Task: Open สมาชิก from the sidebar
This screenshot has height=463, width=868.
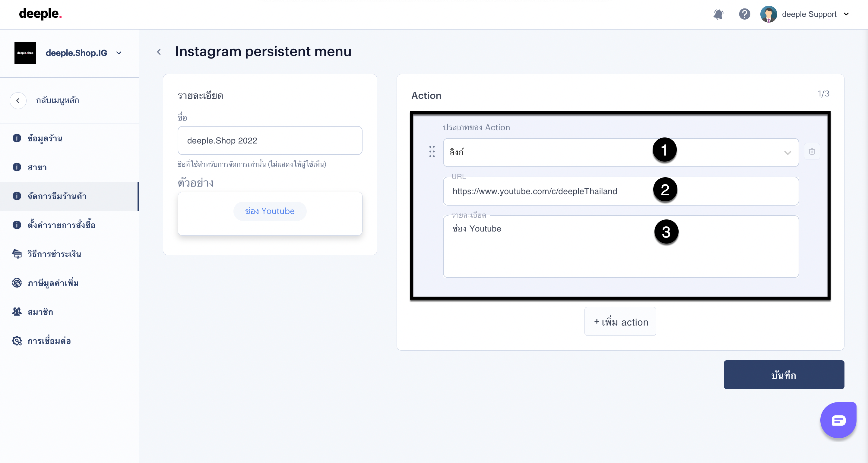Action: (40, 312)
